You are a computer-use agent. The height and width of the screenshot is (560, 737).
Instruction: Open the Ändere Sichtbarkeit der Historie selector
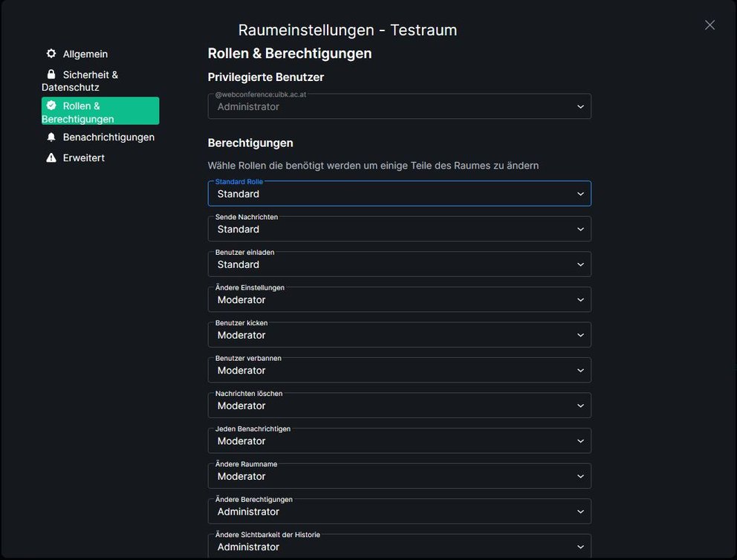point(582,546)
